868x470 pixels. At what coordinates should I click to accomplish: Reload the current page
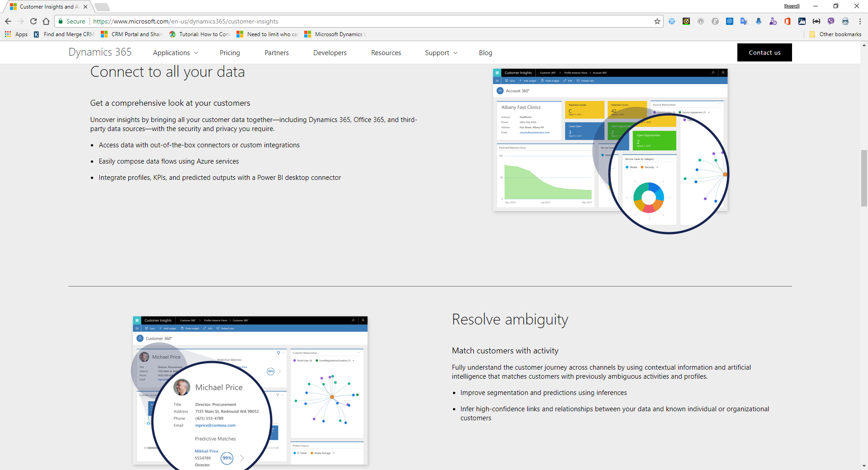click(x=33, y=21)
